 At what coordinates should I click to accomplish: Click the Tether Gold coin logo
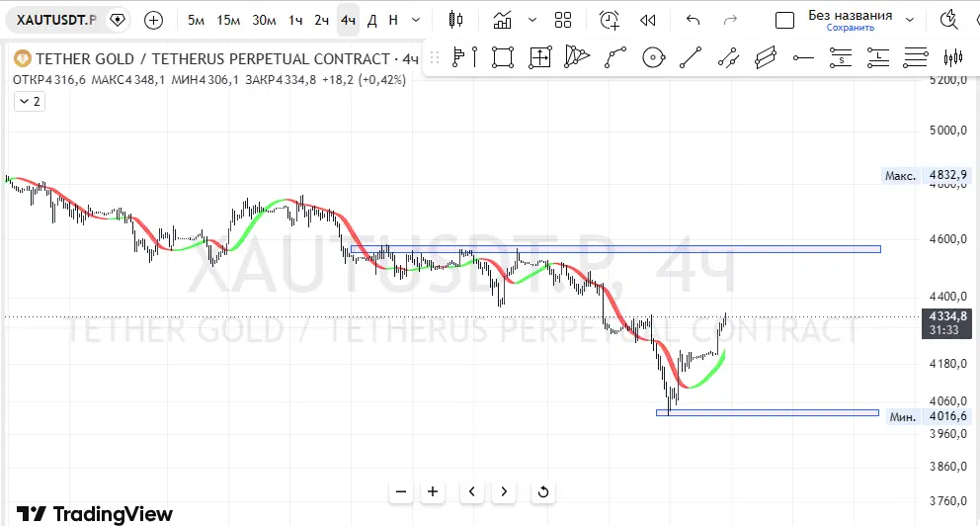click(x=23, y=58)
